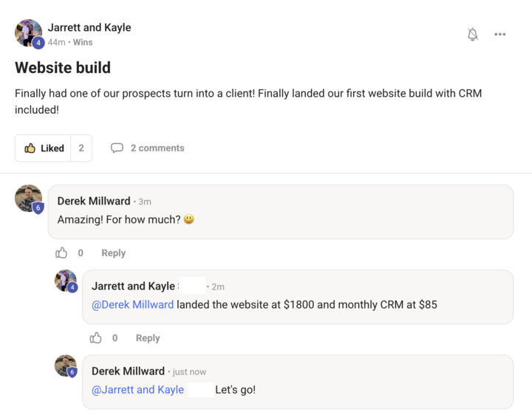Reply to Derek's "Amazing! For how much?" comment

[x=113, y=253]
